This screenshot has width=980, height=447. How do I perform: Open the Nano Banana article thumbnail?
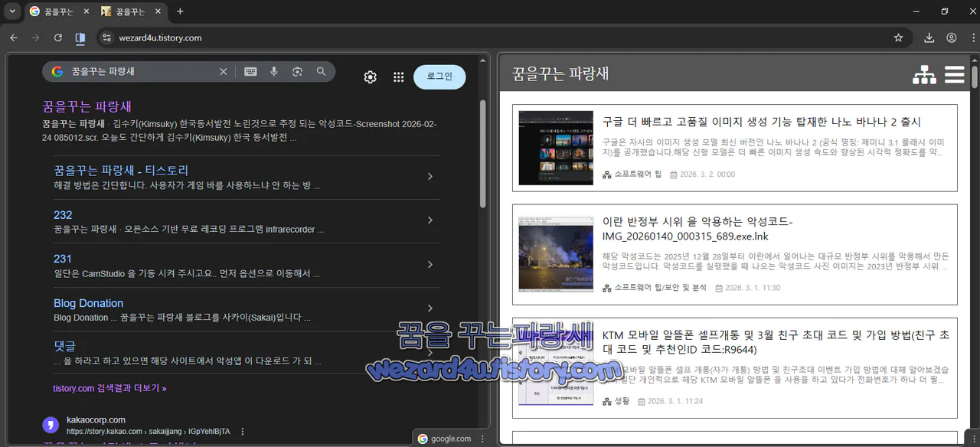555,148
